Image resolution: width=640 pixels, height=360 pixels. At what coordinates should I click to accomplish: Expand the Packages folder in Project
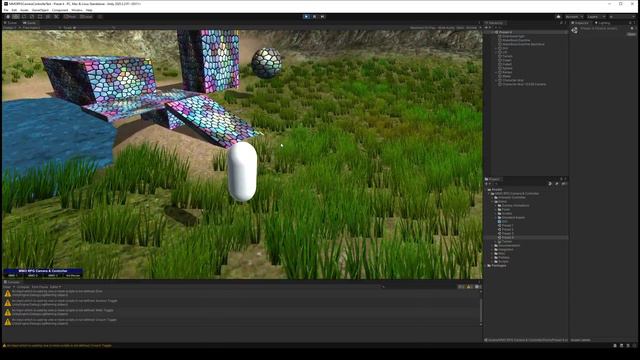(486, 266)
